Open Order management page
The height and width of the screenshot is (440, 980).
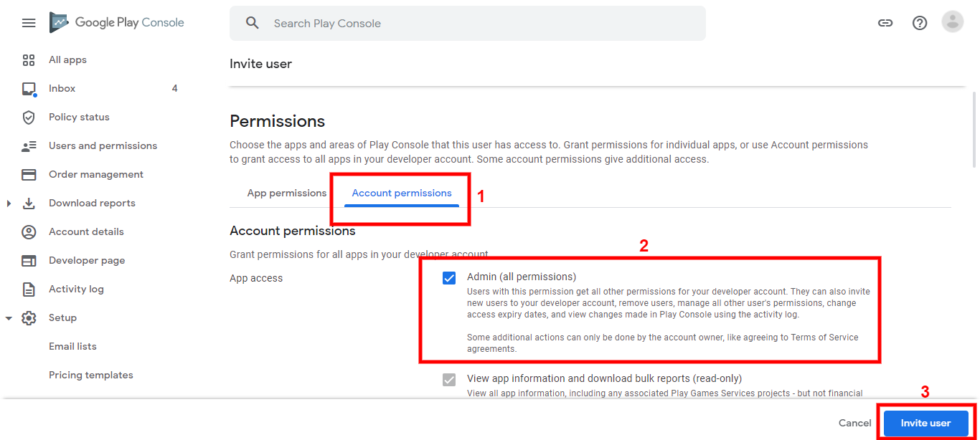point(96,175)
